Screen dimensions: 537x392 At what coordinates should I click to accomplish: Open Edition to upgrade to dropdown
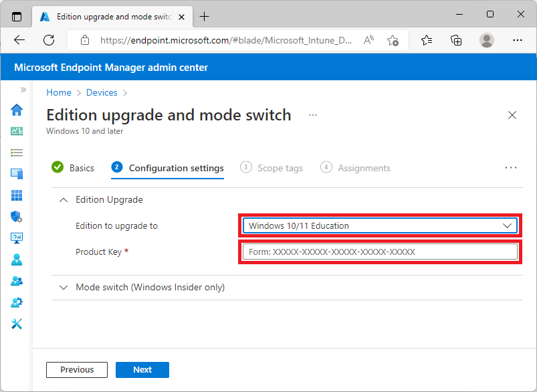click(379, 225)
